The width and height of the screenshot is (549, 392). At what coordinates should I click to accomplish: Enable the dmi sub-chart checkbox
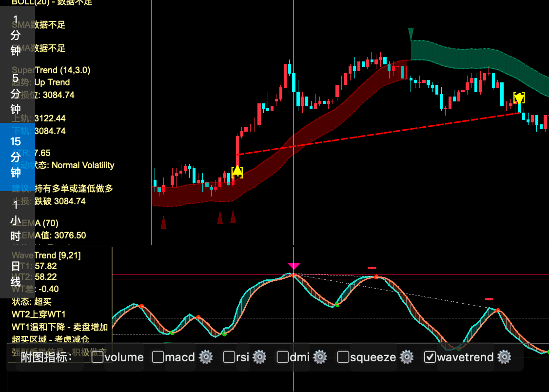coord(283,357)
